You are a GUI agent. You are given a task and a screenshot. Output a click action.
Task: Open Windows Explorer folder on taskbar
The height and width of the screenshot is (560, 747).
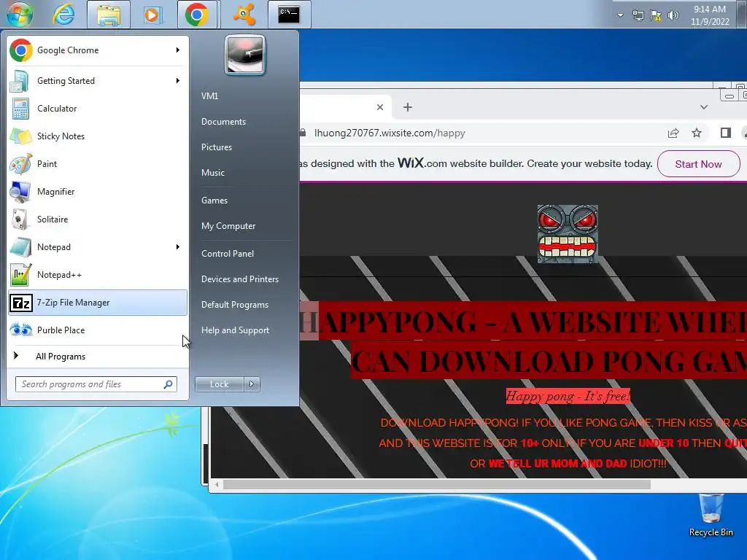click(109, 15)
